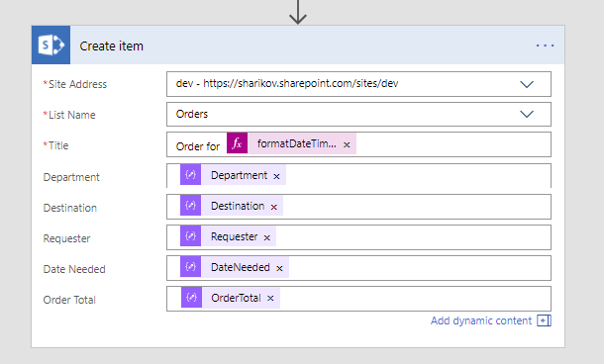Remove the formatDateTime expression token

coord(347,144)
